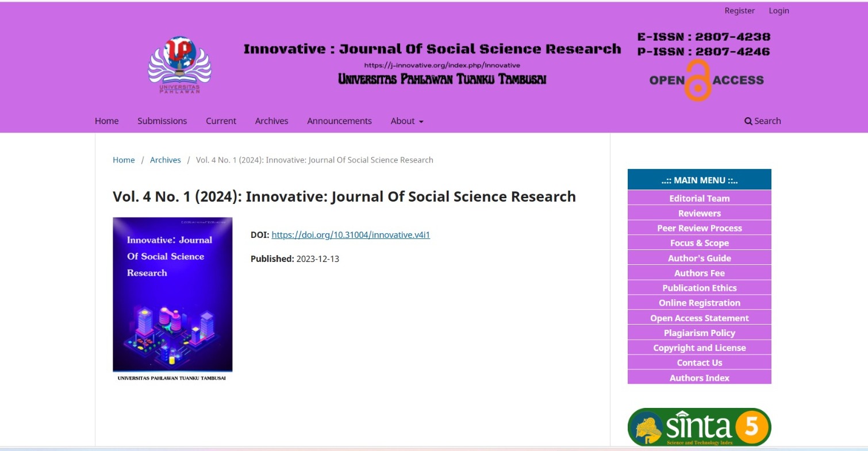View the Peer Review Process page
Screen dimensions: 868x451
click(x=699, y=229)
